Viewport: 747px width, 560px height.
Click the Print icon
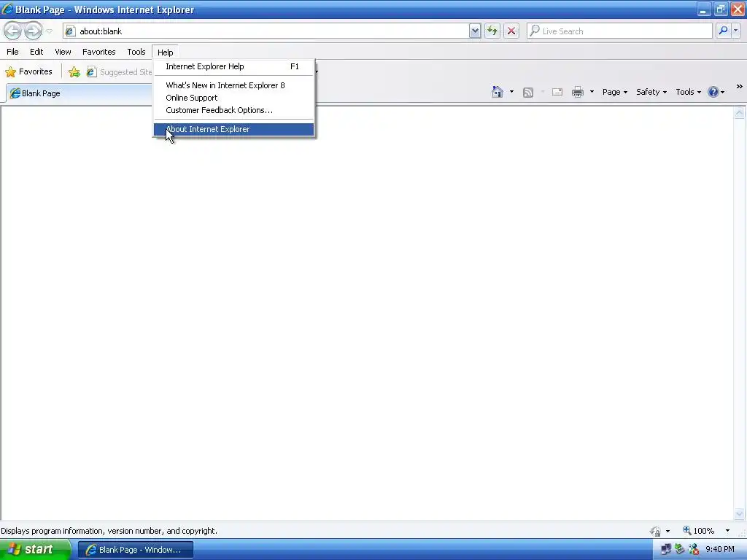578,92
